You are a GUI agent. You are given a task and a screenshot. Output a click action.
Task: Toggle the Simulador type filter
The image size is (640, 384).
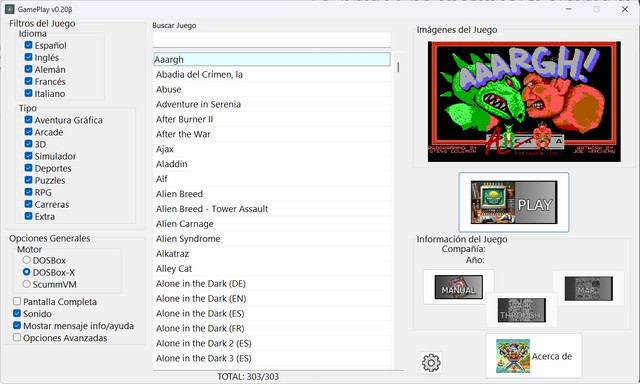tap(28, 155)
